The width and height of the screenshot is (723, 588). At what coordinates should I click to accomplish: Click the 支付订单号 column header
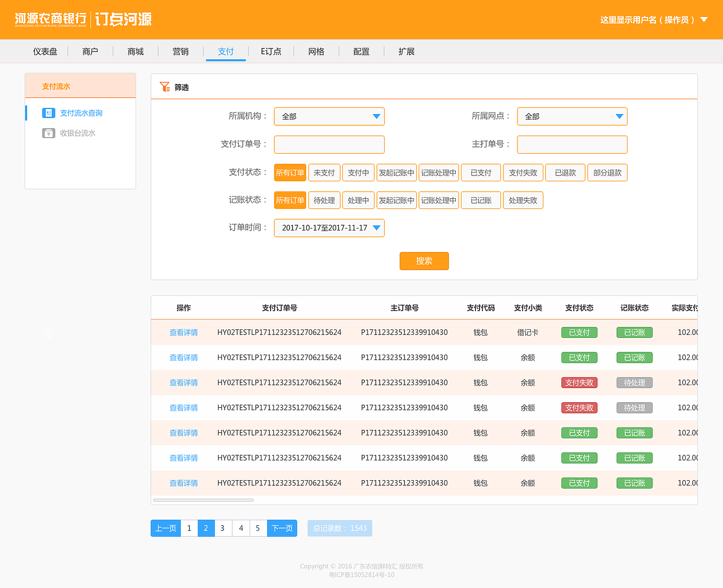pyautogui.click(x=280, y=308)
